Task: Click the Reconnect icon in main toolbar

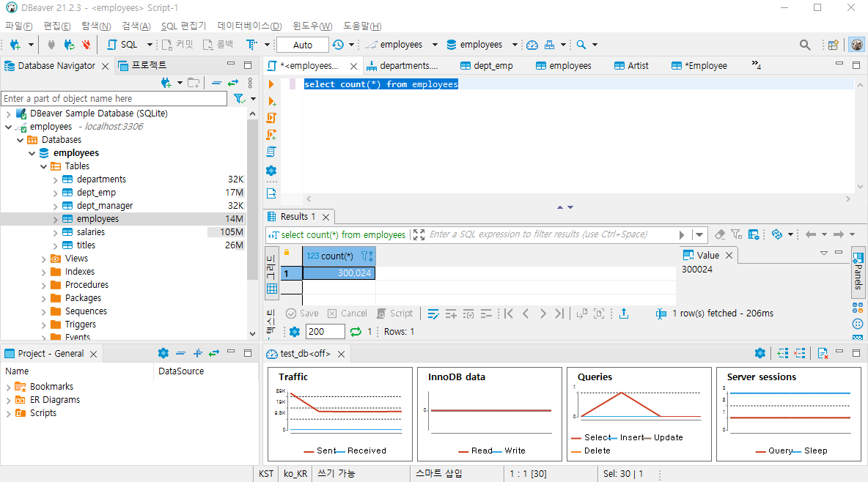Action: (69, 45)
